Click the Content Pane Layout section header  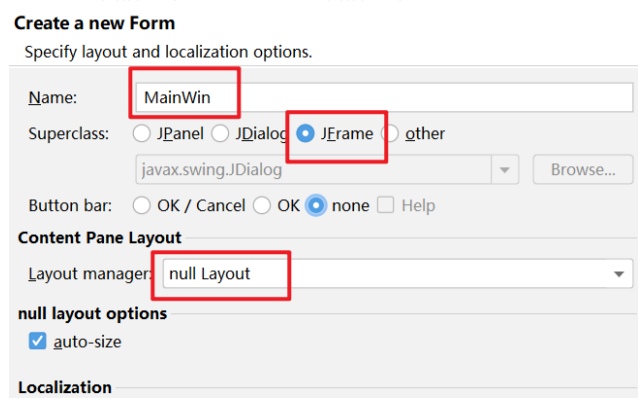tap(100, 237)
